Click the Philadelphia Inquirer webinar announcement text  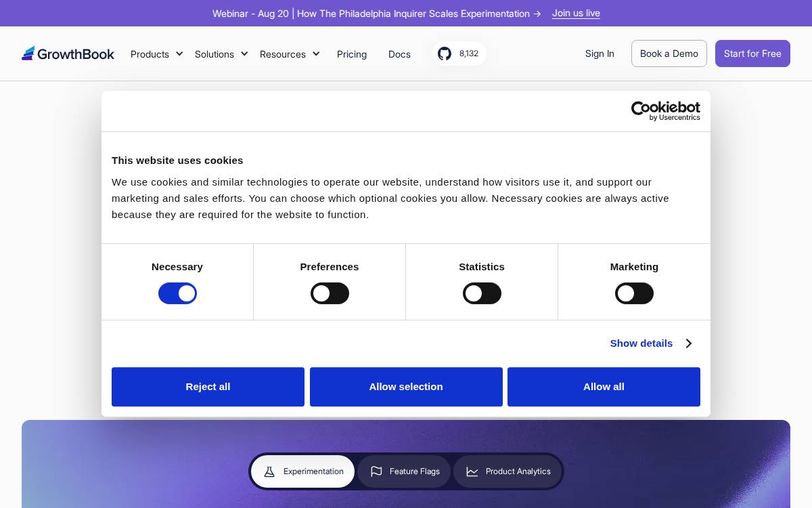(376, 14)
